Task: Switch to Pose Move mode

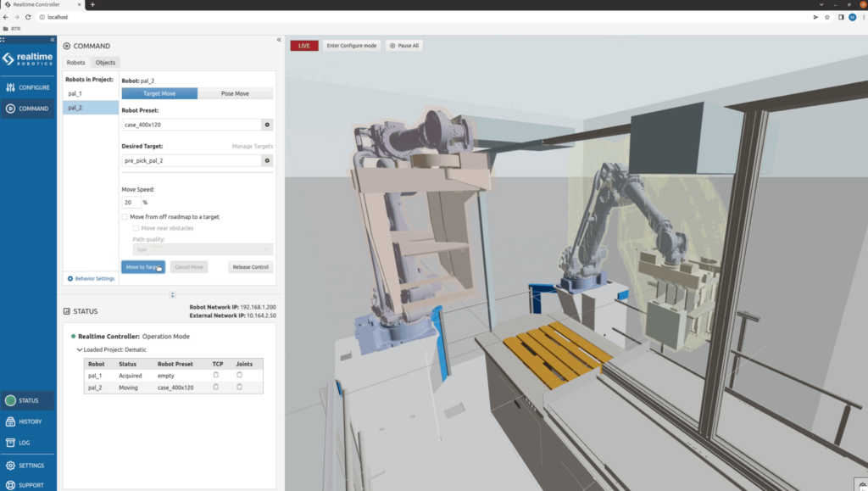Action: pyautogui.click(x=235, y=93)
